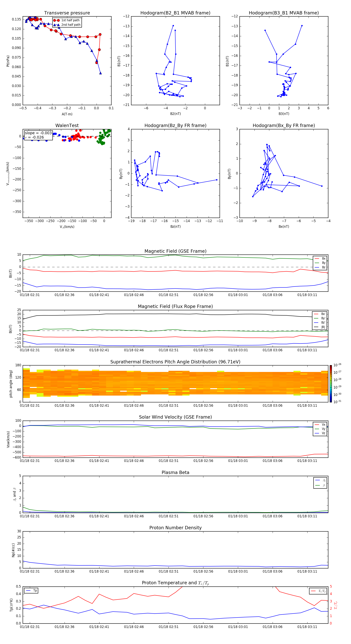Click the 'Np(#/cc)' y-axis label
The width and height of the screenshot is (351, 644).
13,550
